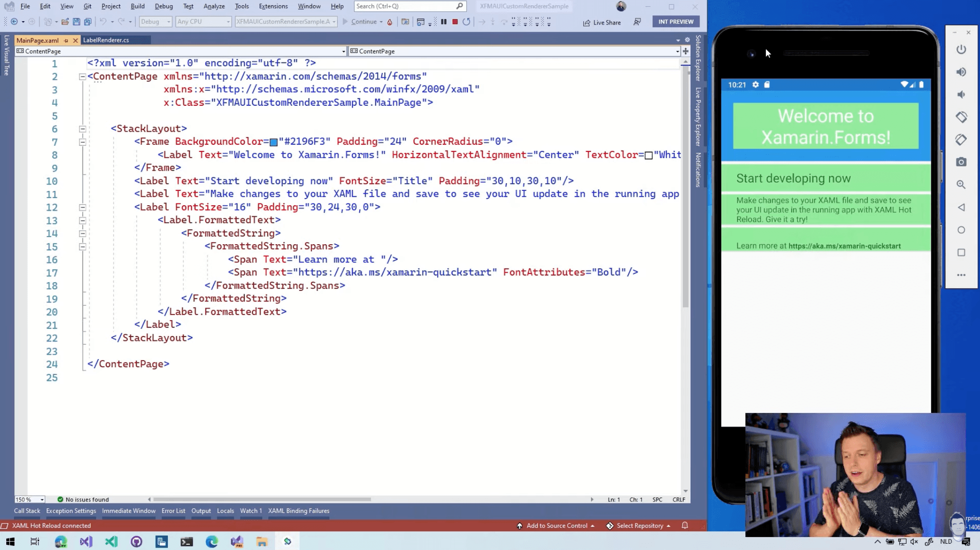Open the File menu

(25, 6)
